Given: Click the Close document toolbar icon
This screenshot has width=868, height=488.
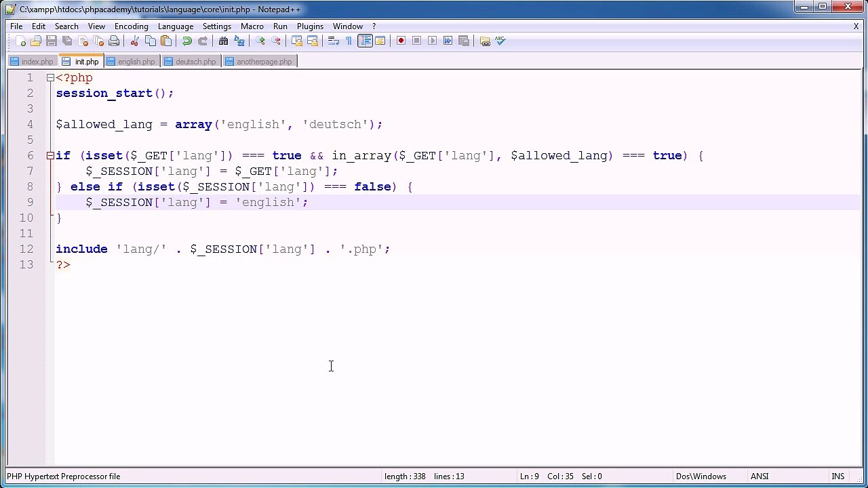Looking at the screenshot, I should coord(83,41).
